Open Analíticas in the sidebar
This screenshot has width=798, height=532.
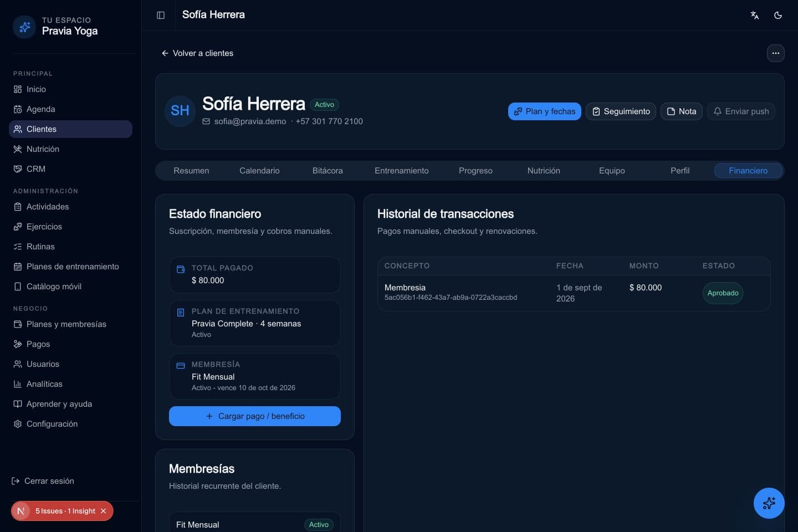pos(70,384)
